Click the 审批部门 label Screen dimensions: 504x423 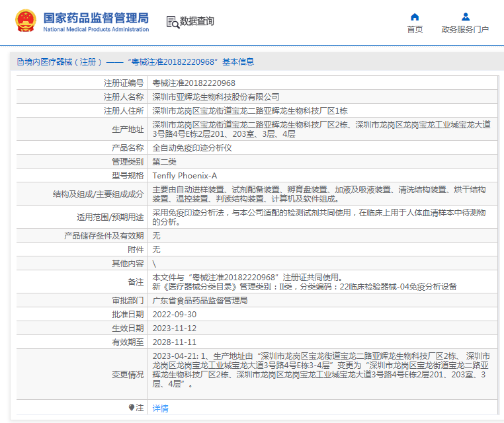coord(128,301)
